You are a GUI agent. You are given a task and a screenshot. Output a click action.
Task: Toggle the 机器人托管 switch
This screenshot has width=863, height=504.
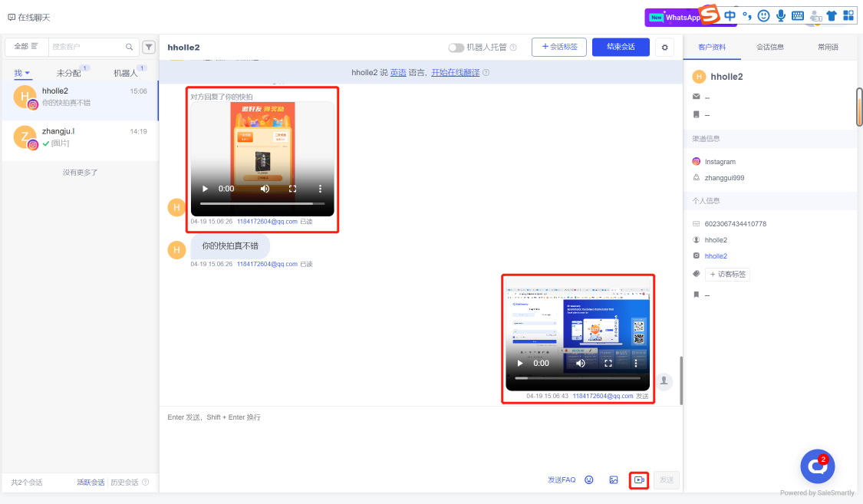click(456, 48)
